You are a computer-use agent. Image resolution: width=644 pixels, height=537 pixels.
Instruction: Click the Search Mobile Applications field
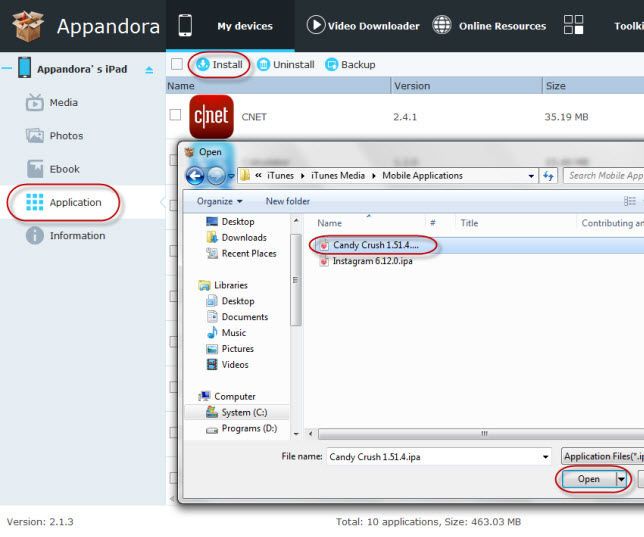point(603,175)
